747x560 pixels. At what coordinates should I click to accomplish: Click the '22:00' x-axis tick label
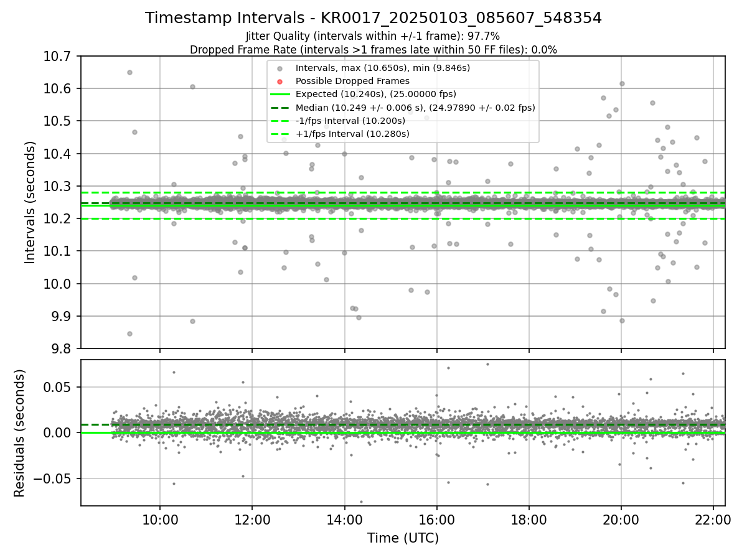[713, 520]
